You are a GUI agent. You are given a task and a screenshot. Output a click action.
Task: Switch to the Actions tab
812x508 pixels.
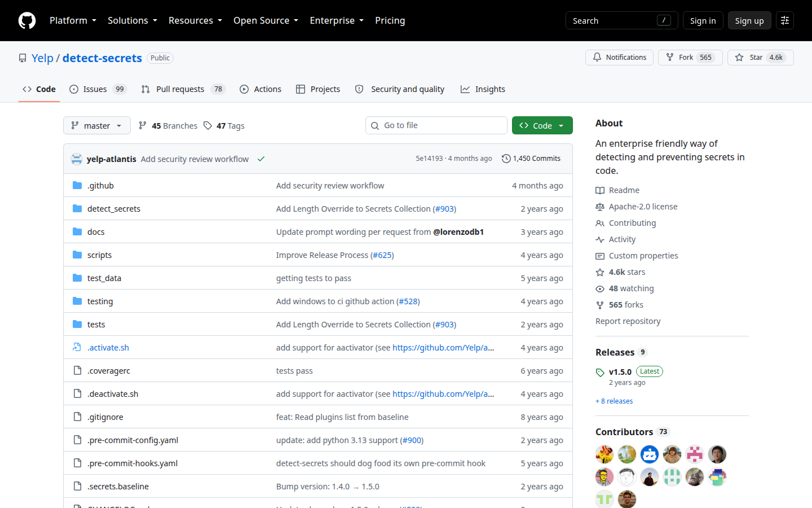[x=261, y=89]
